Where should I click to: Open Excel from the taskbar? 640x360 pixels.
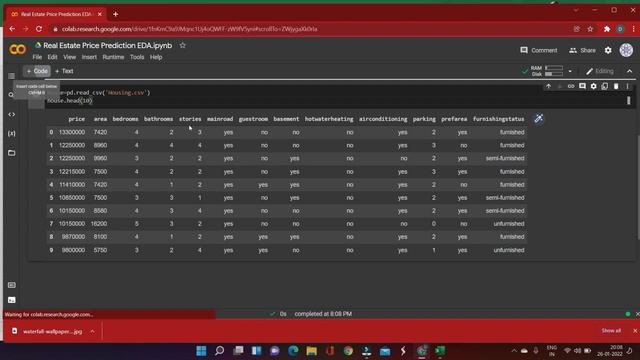click(440, 351)
